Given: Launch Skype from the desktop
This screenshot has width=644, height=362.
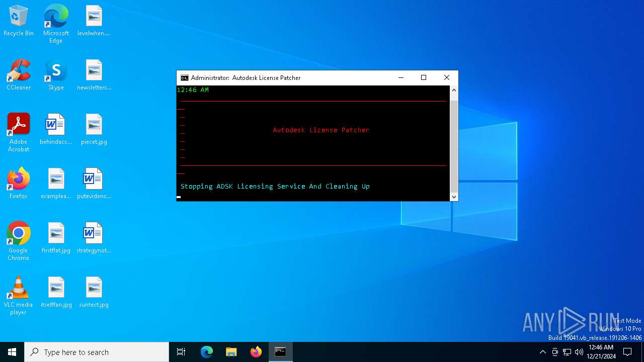Looking at the screenshot, I should (x=56, y=75).
